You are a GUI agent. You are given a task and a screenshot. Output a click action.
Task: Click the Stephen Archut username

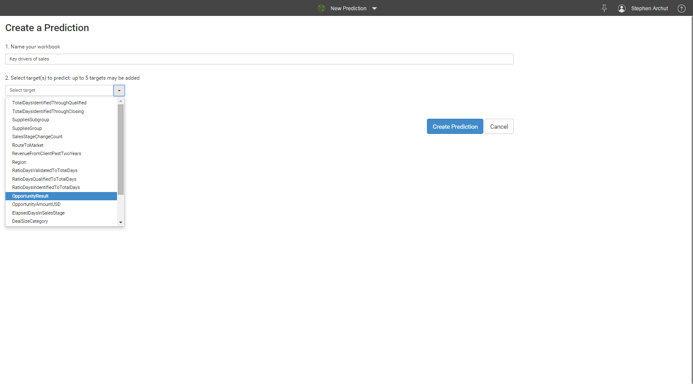coord(649,8)
